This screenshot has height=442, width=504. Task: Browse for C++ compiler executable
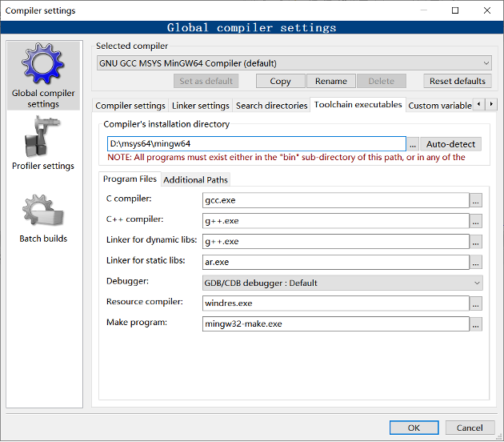[x=476, y=221]
